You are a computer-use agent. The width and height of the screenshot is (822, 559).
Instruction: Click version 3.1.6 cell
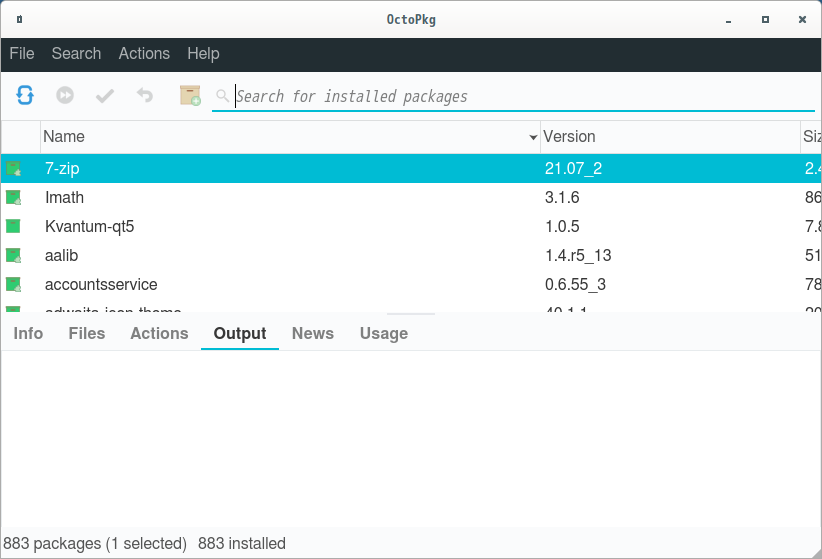point(562,198)
